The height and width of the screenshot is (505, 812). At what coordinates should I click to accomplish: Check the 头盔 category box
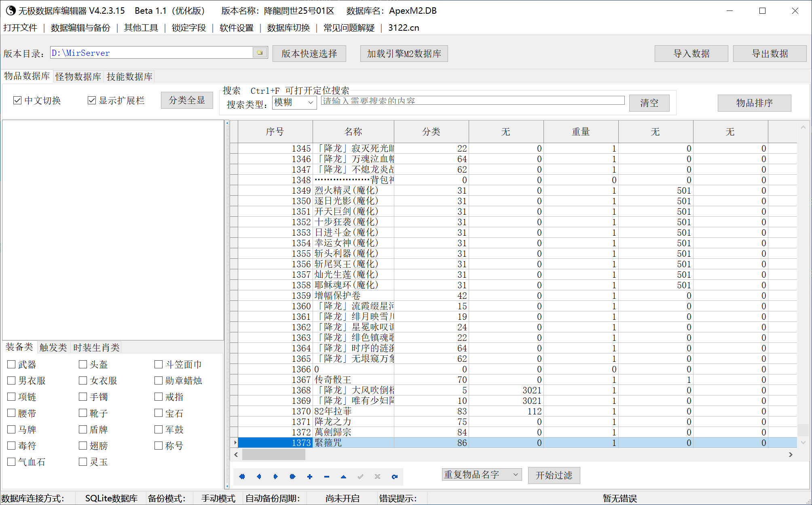(83, 364)
